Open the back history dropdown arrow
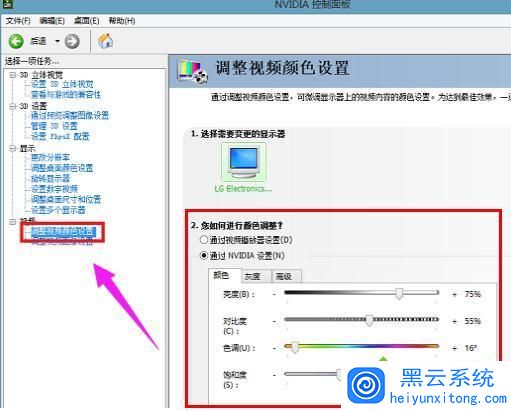The height and width of the screenshot is (411, 511). coord(57,41)
